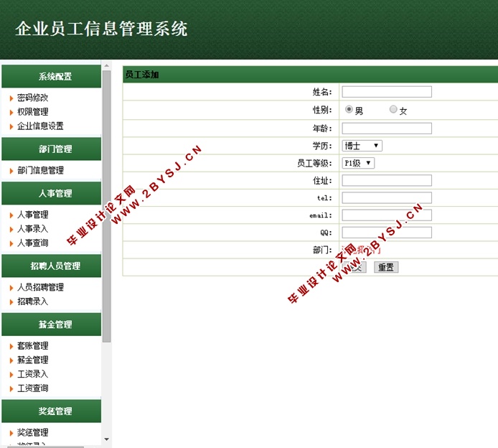
Task: Open 薪金管理 sub-item
Action: [x=32, y=360]
